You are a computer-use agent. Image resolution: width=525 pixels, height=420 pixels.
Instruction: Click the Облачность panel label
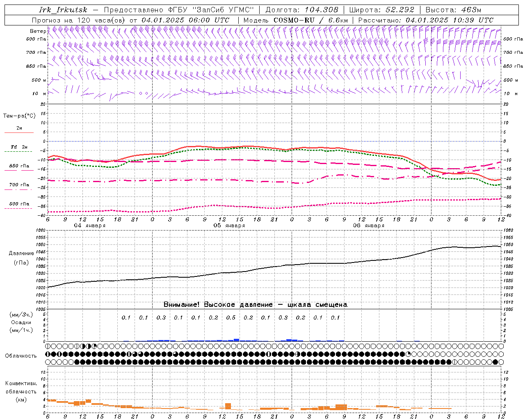click(21, 356)
